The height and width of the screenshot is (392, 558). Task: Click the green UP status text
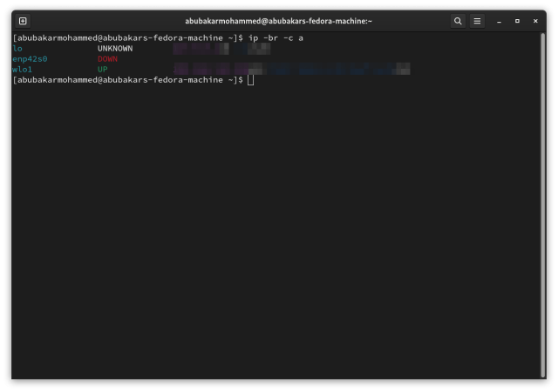[x=102, y=70]
